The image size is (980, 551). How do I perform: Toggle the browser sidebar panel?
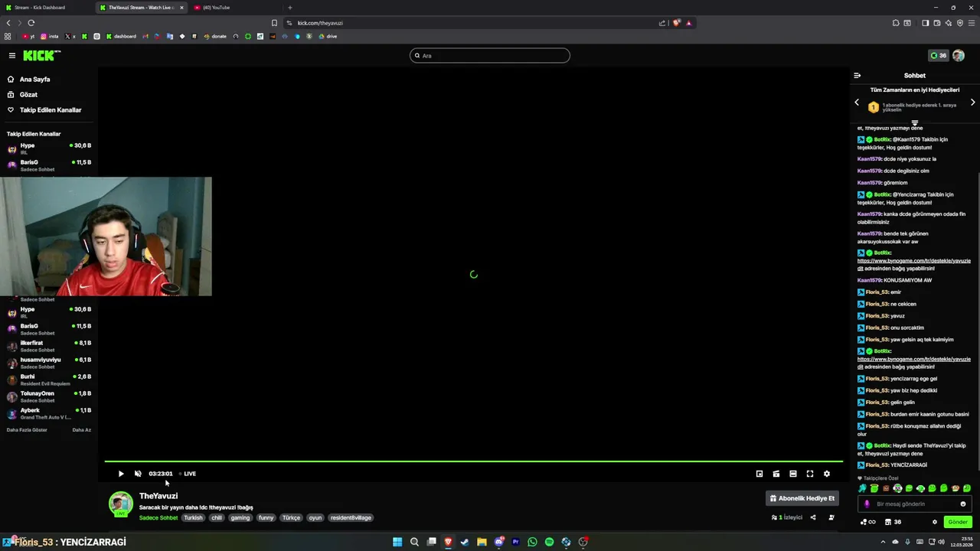point(925,23)
